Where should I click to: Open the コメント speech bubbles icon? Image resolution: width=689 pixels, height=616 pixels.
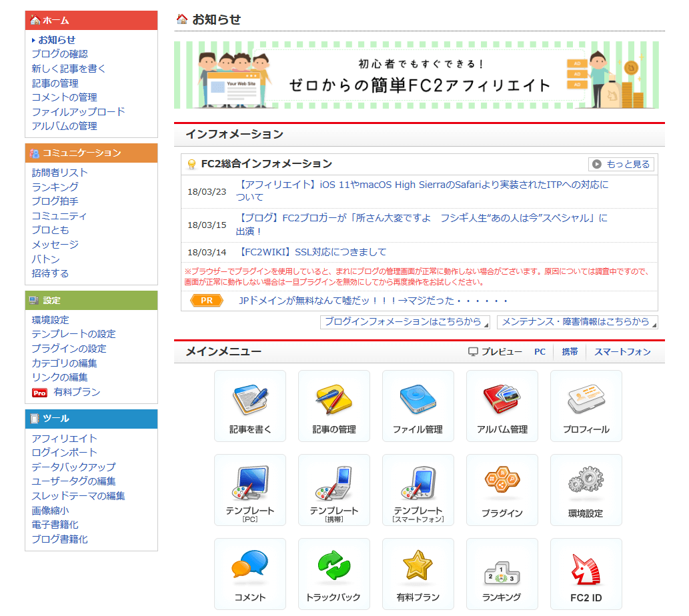[x=249, y=574]
